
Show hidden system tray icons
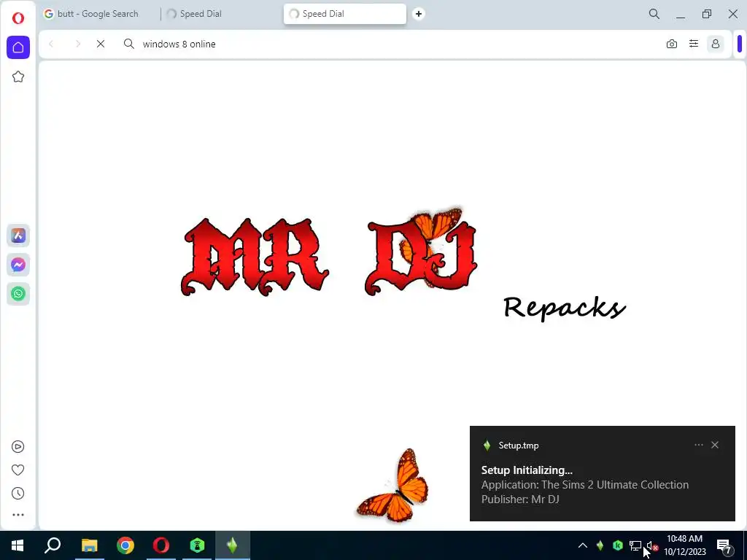[583, 545]
